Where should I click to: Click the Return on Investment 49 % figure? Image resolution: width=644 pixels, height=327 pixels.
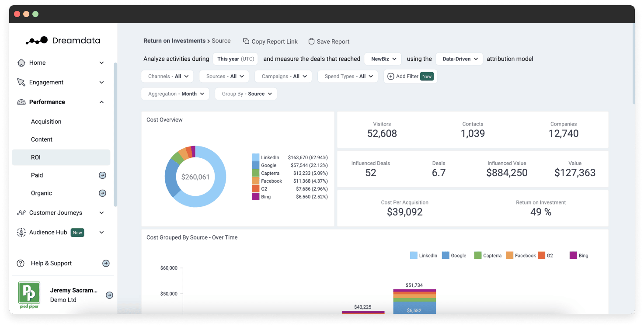(x=541, y=212)
